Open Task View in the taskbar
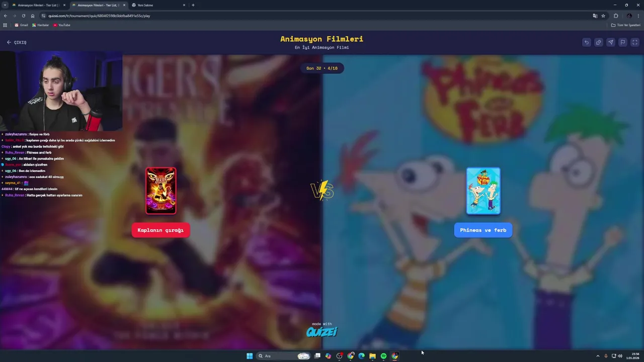644x362 pixels. [x=317, y=356]
